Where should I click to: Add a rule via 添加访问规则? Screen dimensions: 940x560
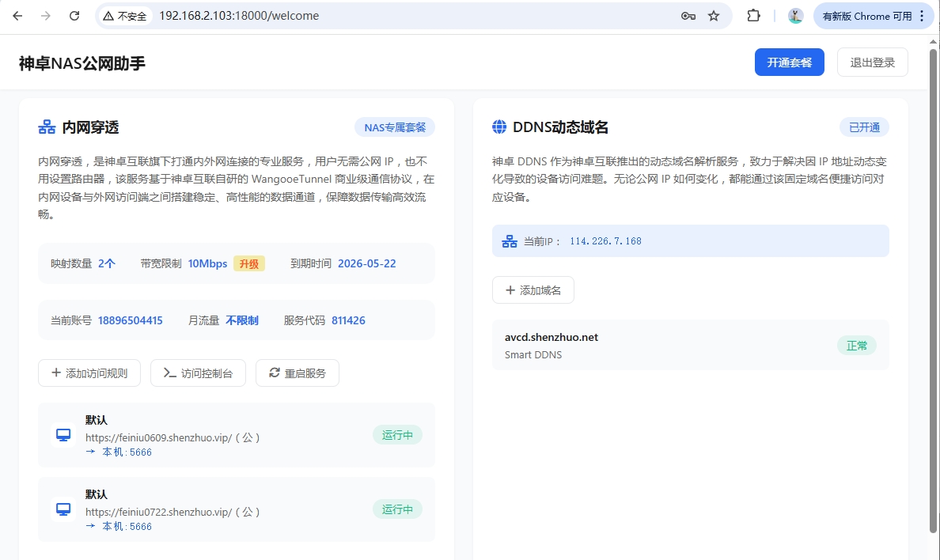pyautogui.click(x=89, y=373)
